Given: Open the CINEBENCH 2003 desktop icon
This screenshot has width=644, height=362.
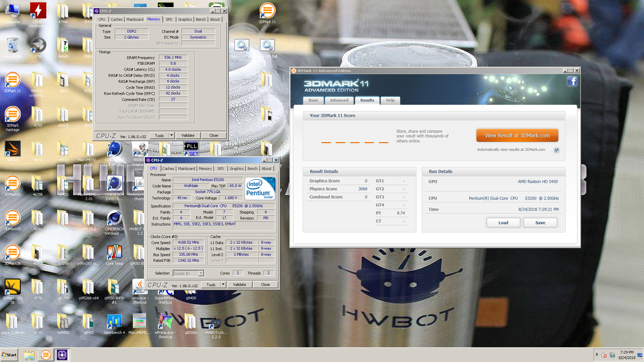Looking at the screenshot, I should (114, 187).
